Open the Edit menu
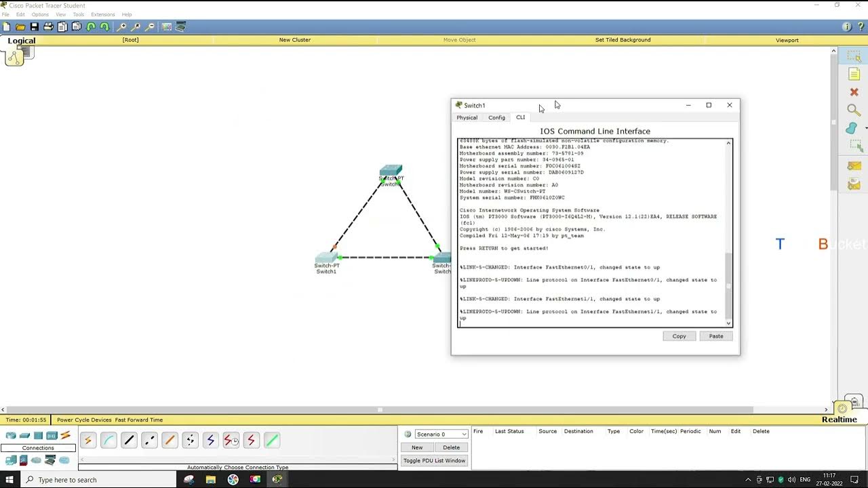868x488 pixels. (x=20, y=14)
